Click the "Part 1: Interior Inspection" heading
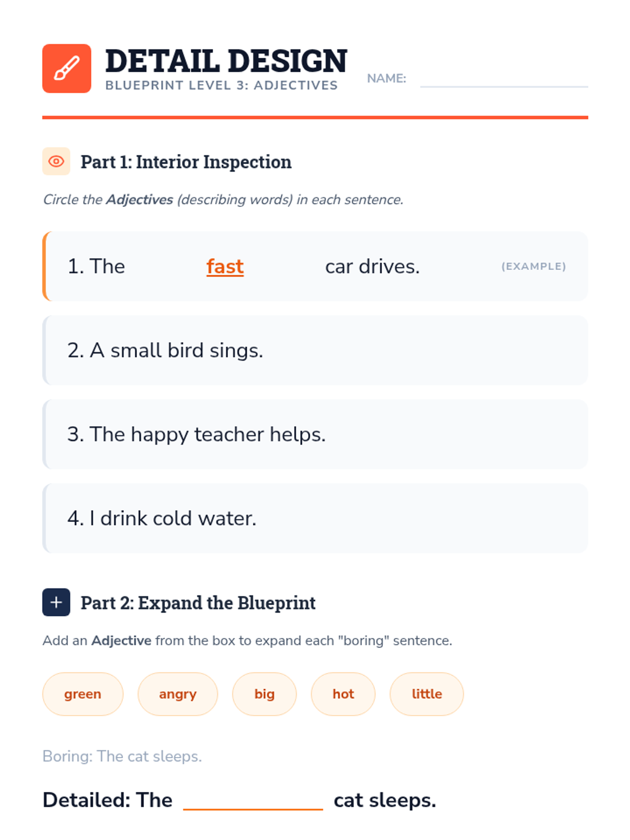Image resolution: width=630 pixels, height=840 pixels. tap(186, 162)
